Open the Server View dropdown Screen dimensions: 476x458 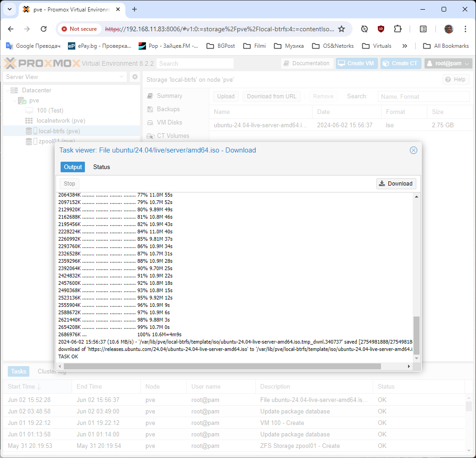coord(65,77)
